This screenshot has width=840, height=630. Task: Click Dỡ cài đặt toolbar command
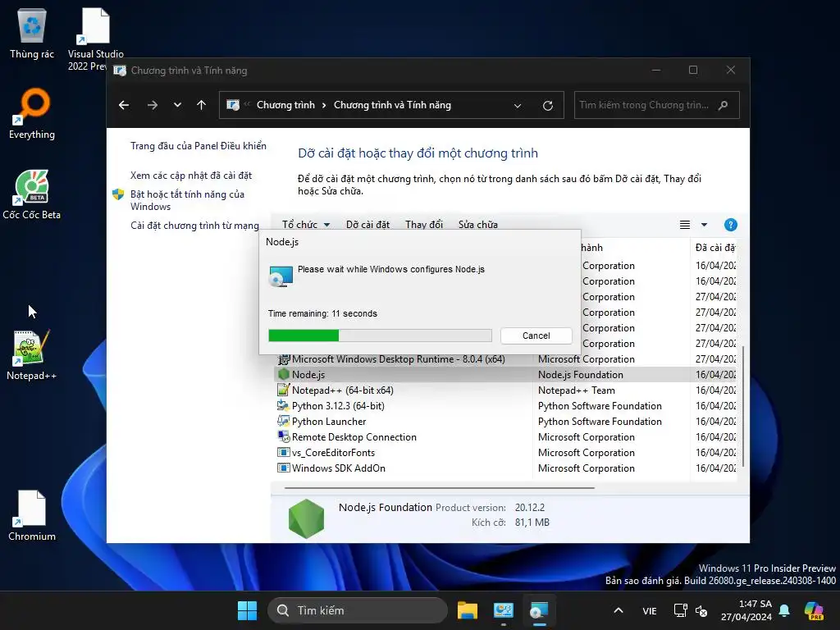367,225
